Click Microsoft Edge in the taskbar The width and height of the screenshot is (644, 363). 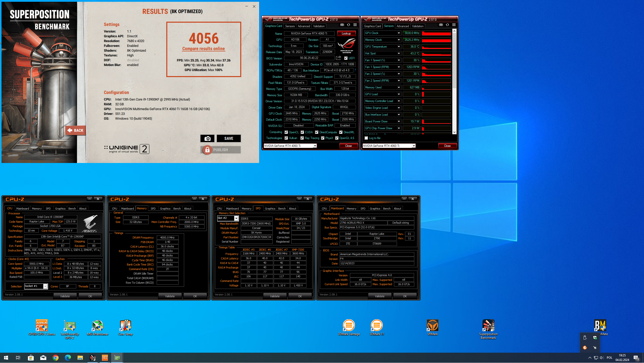pos(68,358)
